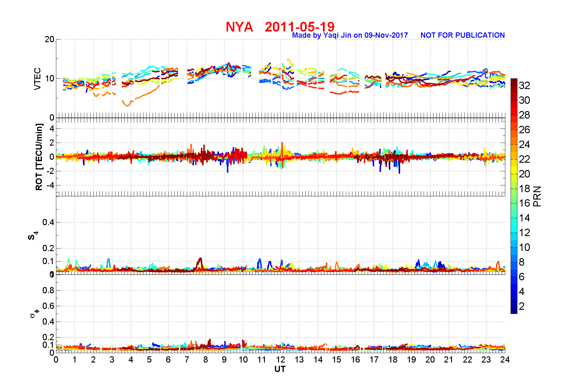Image resolution: width=561 pixels, height=392 pixels.
Task: Click the dark red top of the colorbar
Action: [x=514, y=82]
